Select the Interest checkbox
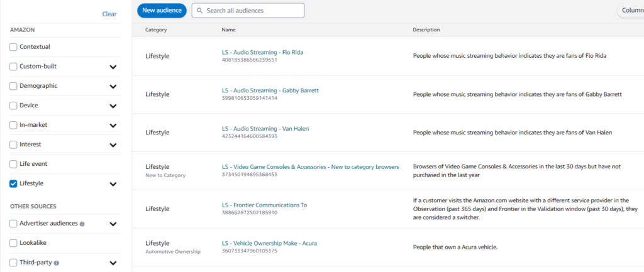The image size is (644, 272). 13,144
